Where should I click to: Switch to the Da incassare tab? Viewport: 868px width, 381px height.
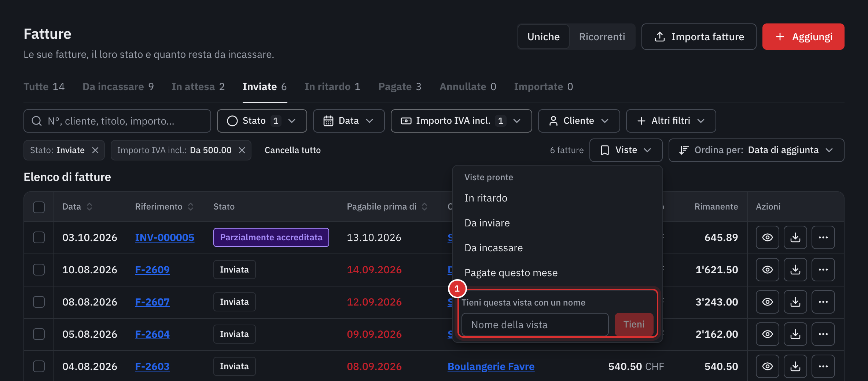[118, 87]
